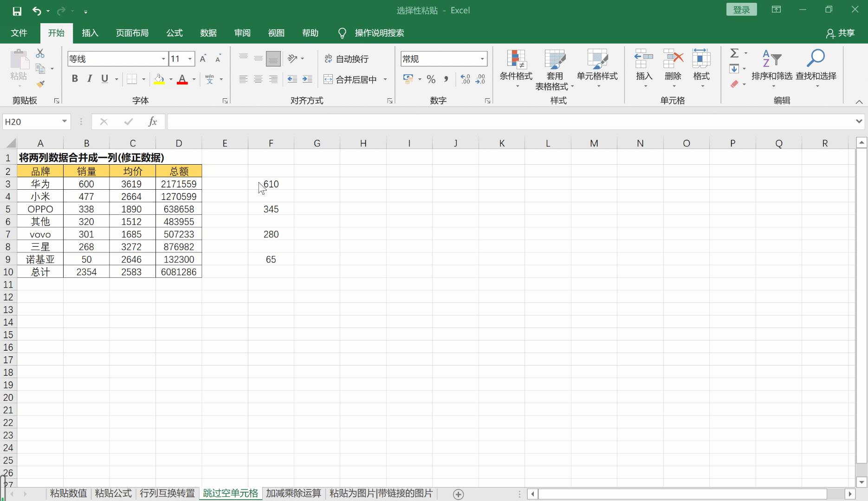Open 查找和选择 find and select
Image resolution: width=868 pixels, height=501 pixels.
(816, 69)
